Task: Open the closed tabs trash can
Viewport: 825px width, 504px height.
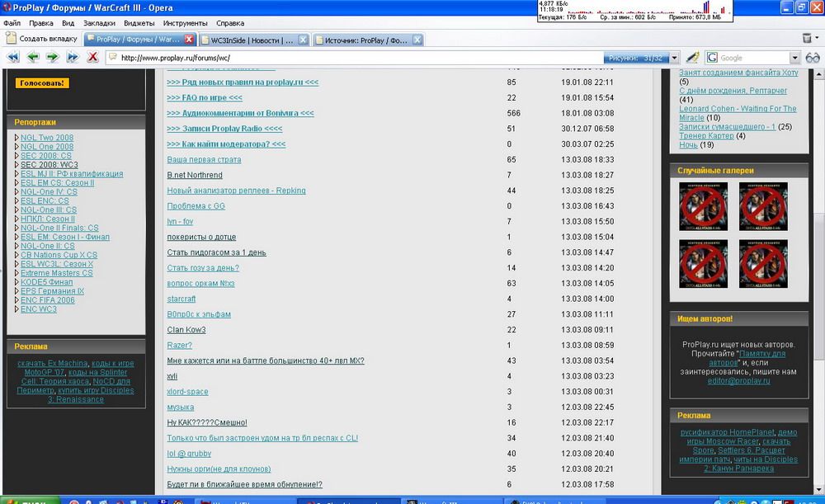Action: point(808,39)
